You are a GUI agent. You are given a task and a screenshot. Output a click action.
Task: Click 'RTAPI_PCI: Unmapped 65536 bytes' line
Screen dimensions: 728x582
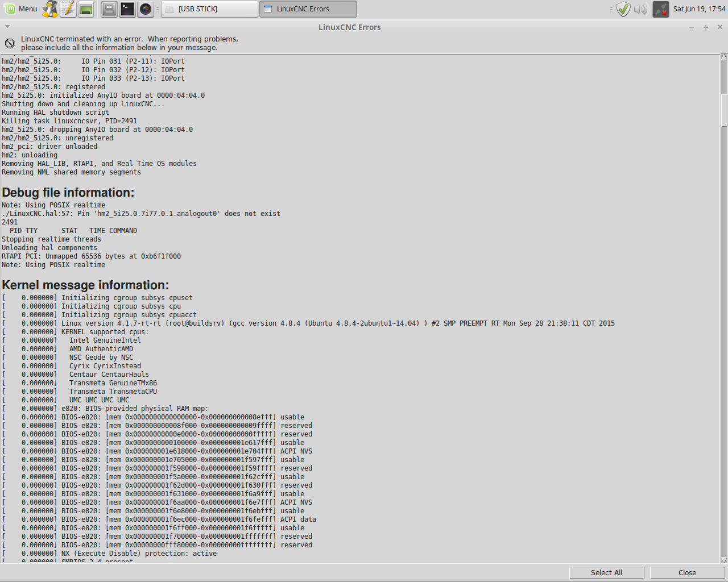(91, 256)
